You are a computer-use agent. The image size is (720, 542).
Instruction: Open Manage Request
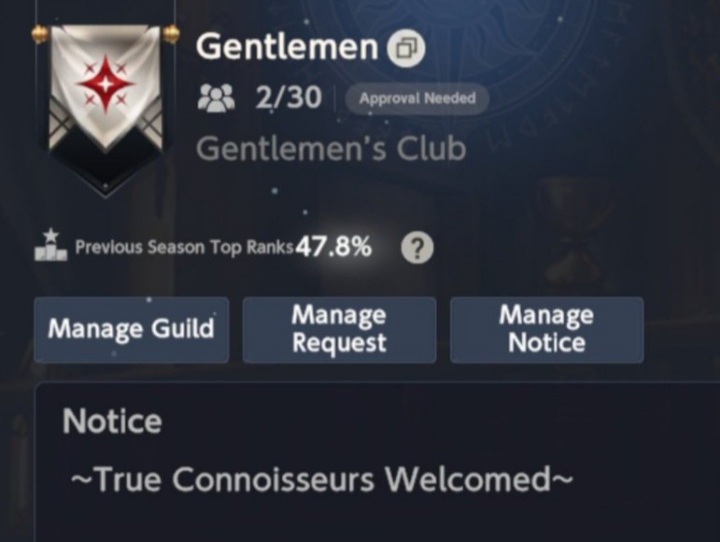[x=339, y=330]
